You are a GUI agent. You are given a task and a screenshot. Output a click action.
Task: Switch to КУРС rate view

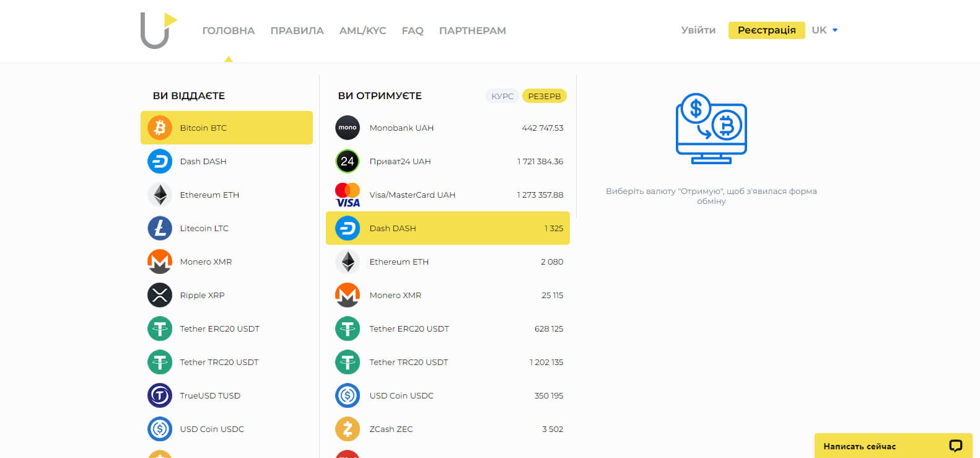click(x=502, y=96)
